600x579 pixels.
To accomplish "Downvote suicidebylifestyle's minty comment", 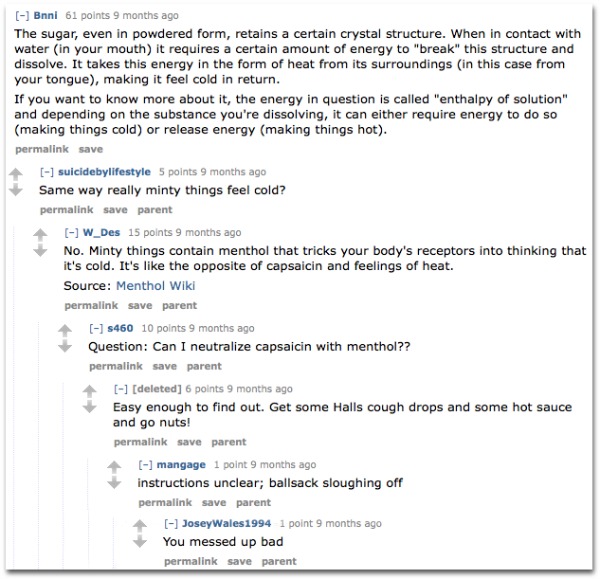I will [16, 189].
